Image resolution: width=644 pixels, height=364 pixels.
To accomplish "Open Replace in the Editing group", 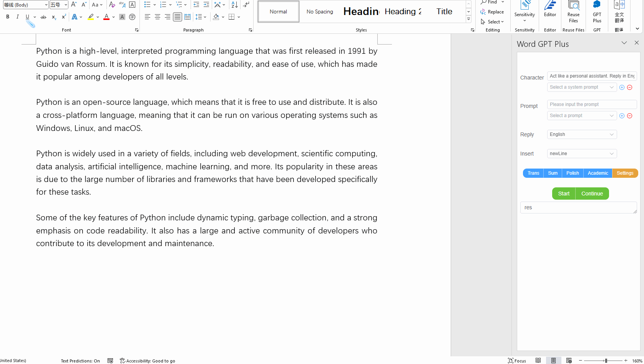I will pos(493,12).
